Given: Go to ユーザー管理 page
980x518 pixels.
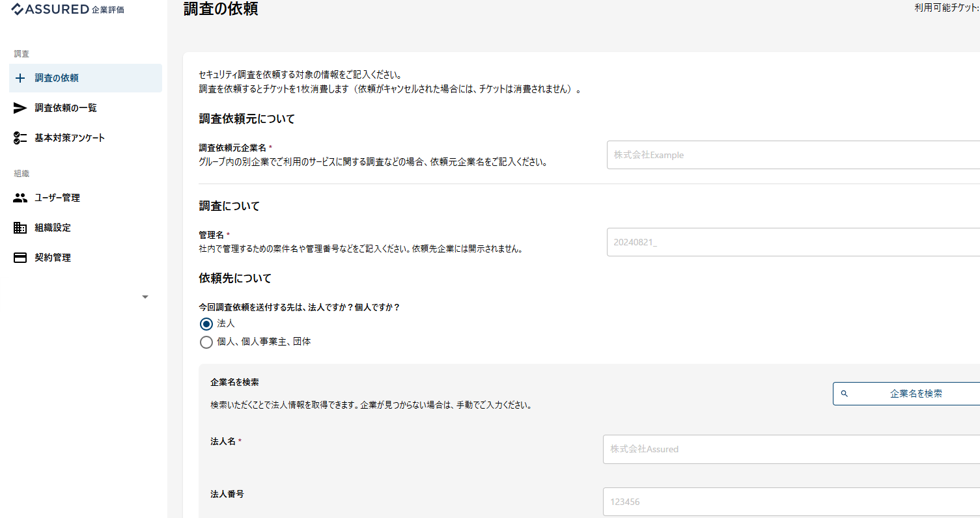Looking at the screenshot, I should click(x=85, y=198).
